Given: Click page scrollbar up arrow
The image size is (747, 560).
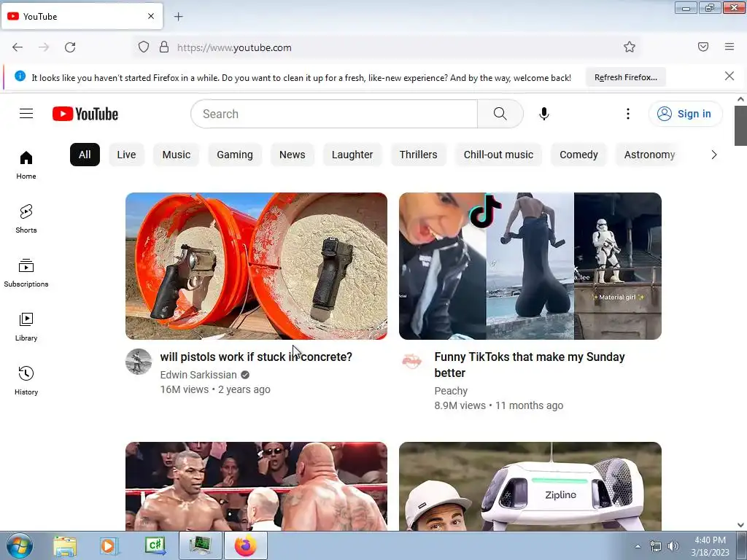Looking at the screenshot, I should (740, 99).
